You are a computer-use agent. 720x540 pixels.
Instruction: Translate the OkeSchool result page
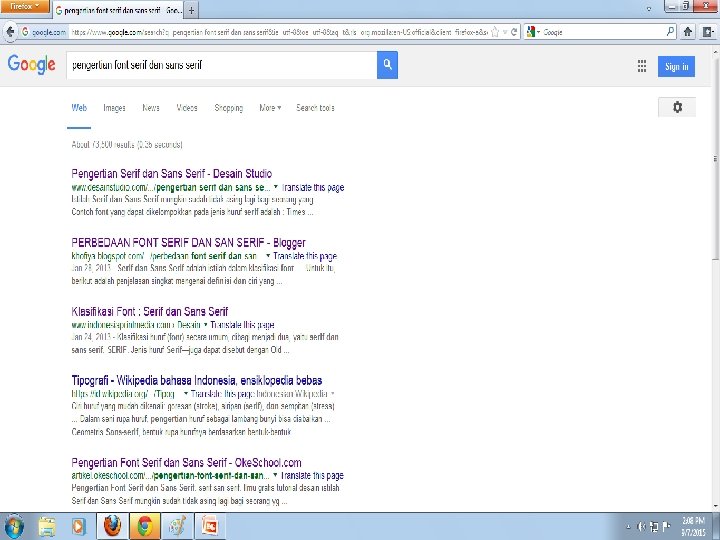click(312, 475)
